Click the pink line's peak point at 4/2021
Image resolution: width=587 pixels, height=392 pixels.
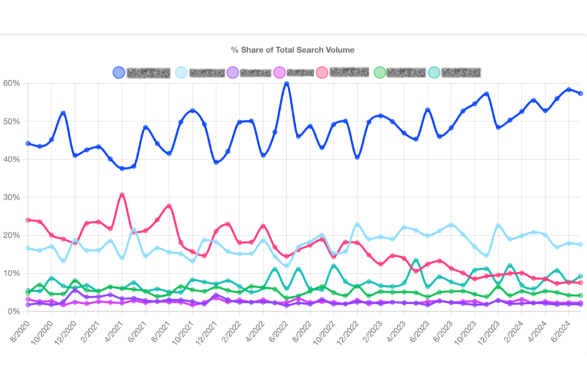click(122, 195)
